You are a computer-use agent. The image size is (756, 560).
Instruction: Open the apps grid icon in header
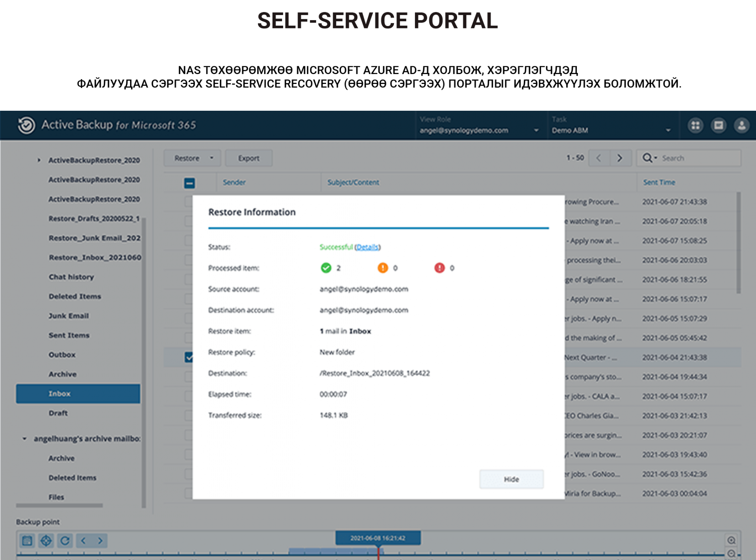click(695, 125)
